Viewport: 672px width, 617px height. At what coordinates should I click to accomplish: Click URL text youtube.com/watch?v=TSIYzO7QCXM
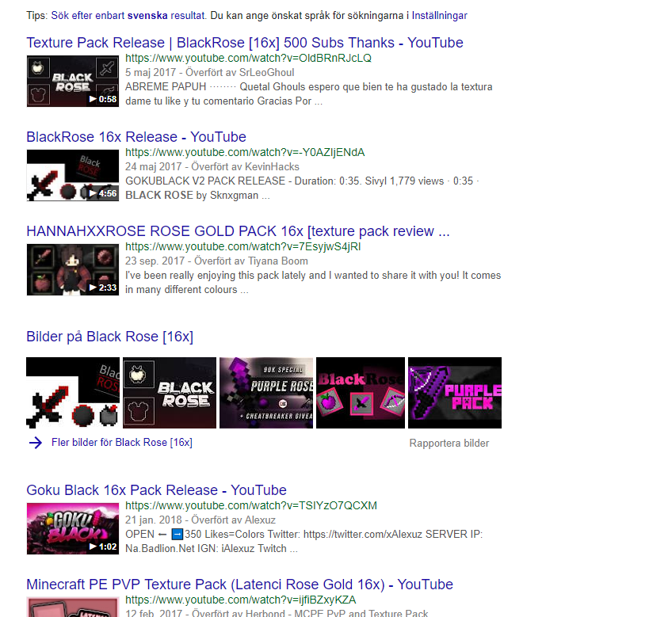pos(251,505)
